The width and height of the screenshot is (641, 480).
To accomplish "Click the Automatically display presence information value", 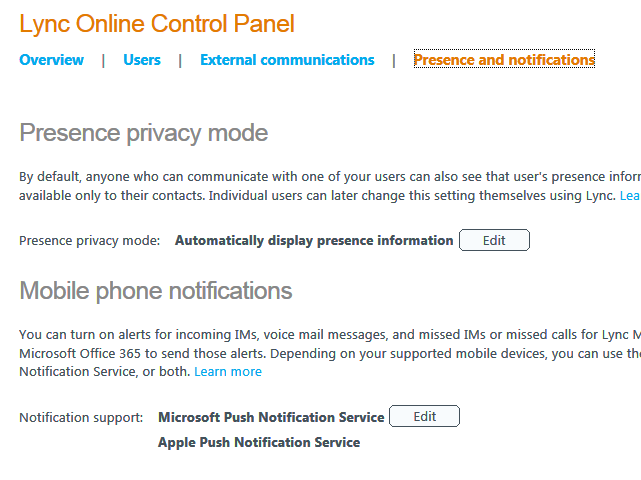I will 314,240.
